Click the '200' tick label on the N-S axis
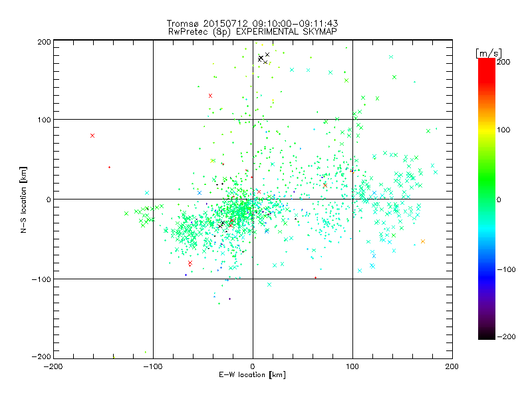The height and width of the screenshot is (399, 532). [44, 42]
